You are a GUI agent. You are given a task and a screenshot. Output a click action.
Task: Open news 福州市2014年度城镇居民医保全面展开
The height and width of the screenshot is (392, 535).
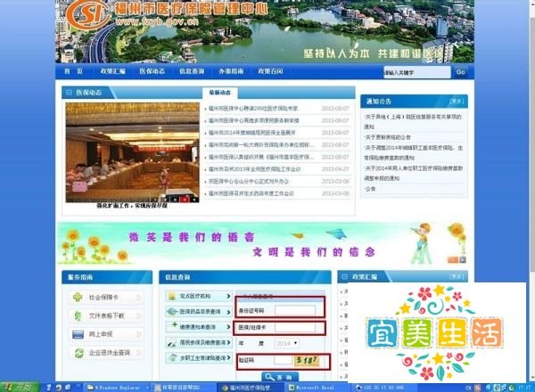coord(251,133)
